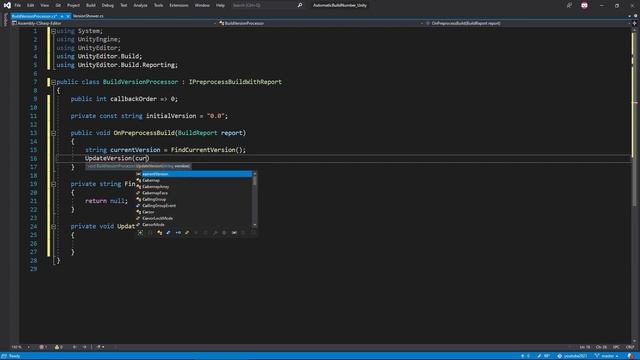Select Cursor in the IntelliSense list
This screenshot has height=360, width=640.
point(194,212)
